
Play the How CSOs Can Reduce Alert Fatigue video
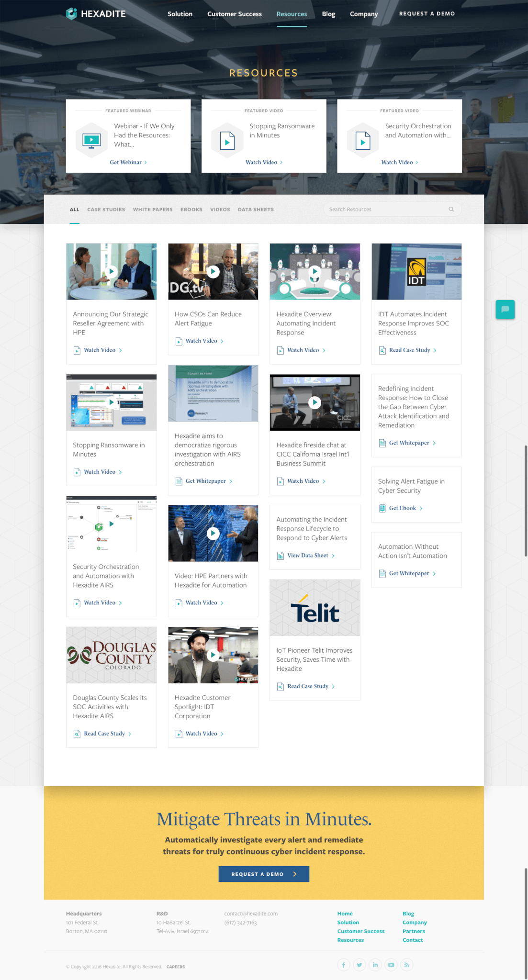[x=213, y=271]
